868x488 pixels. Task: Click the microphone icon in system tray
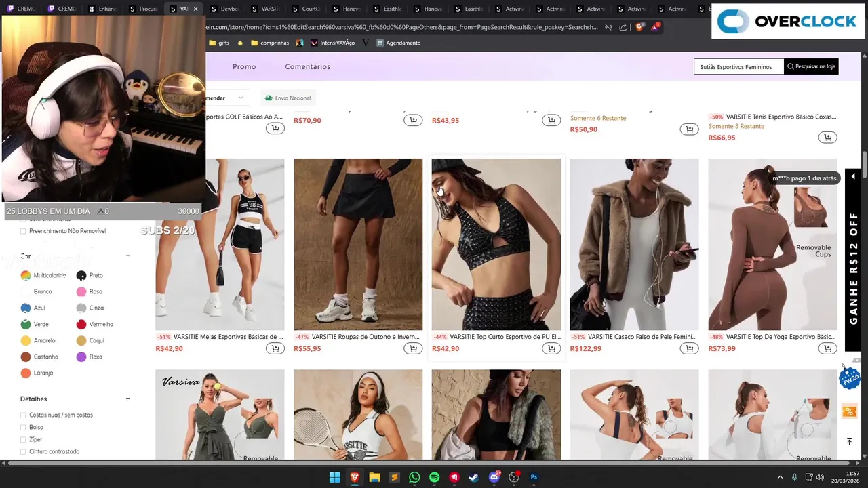click(794, 477)
